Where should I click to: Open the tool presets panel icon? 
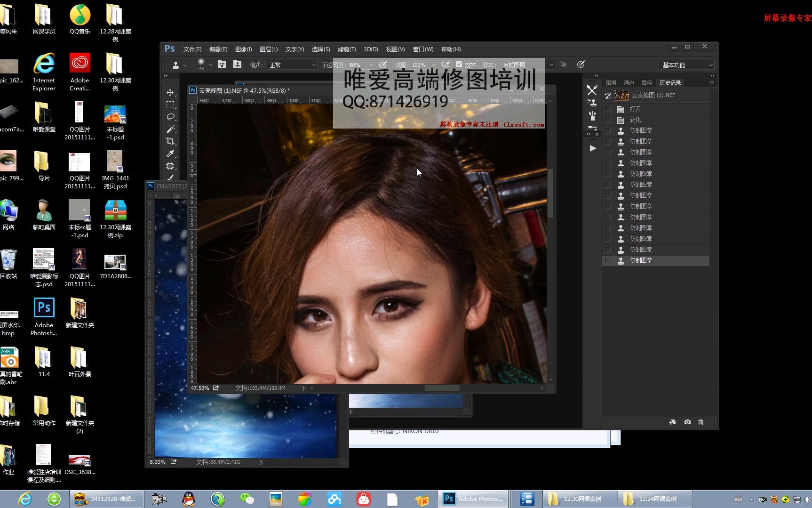point(592,89)
